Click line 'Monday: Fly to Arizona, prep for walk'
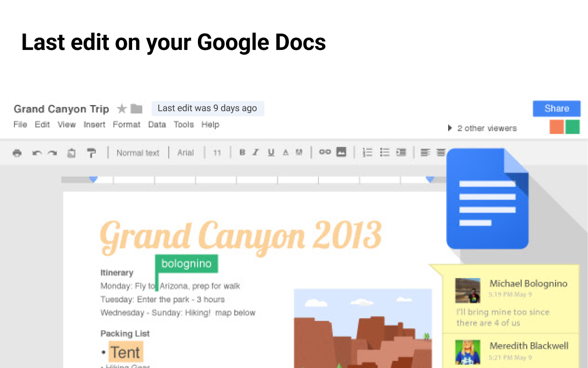The width and height of the screenshot is (588, 368). click(170, 286)
